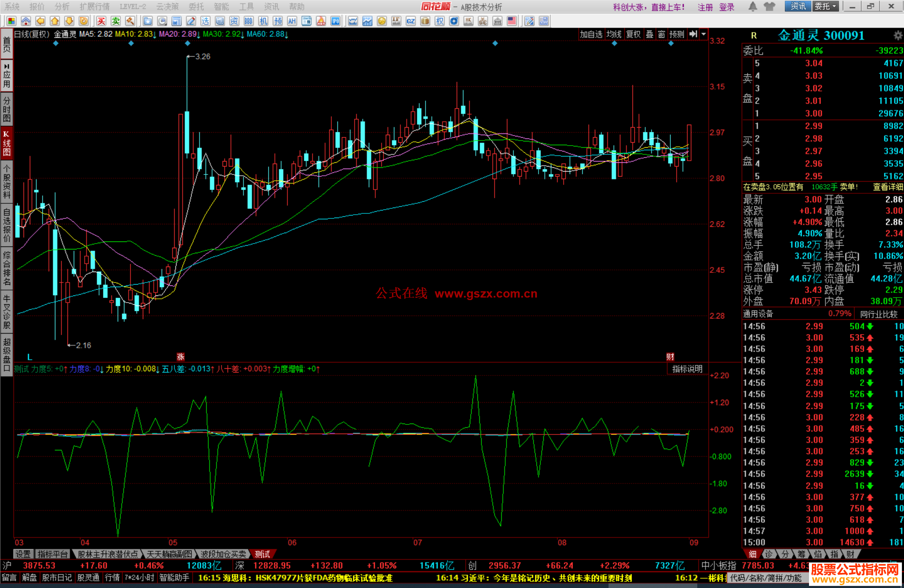Expand the chart options dropdown arrow

click(704, 34)
